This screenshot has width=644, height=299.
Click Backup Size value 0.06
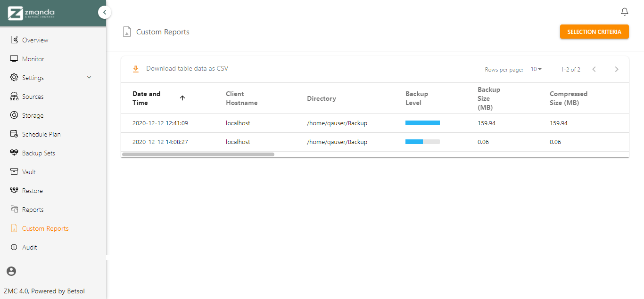[483, 142]
